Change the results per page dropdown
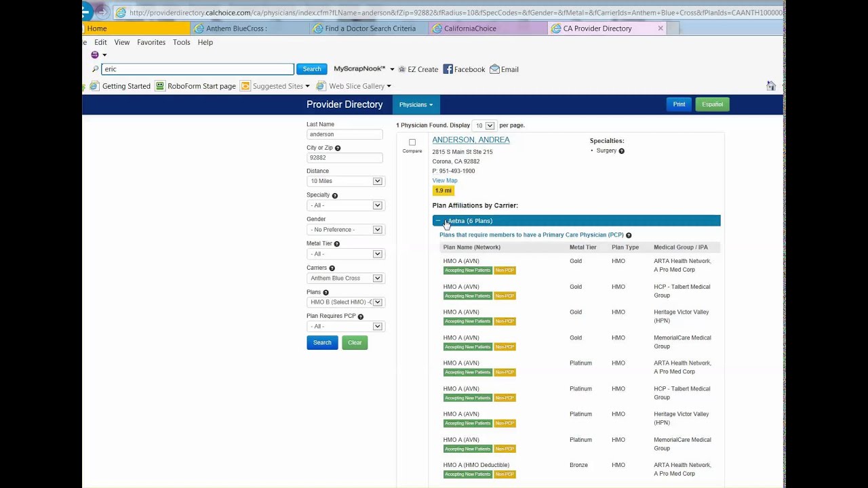This screenshot has height=488, width=868. point(484,125)
